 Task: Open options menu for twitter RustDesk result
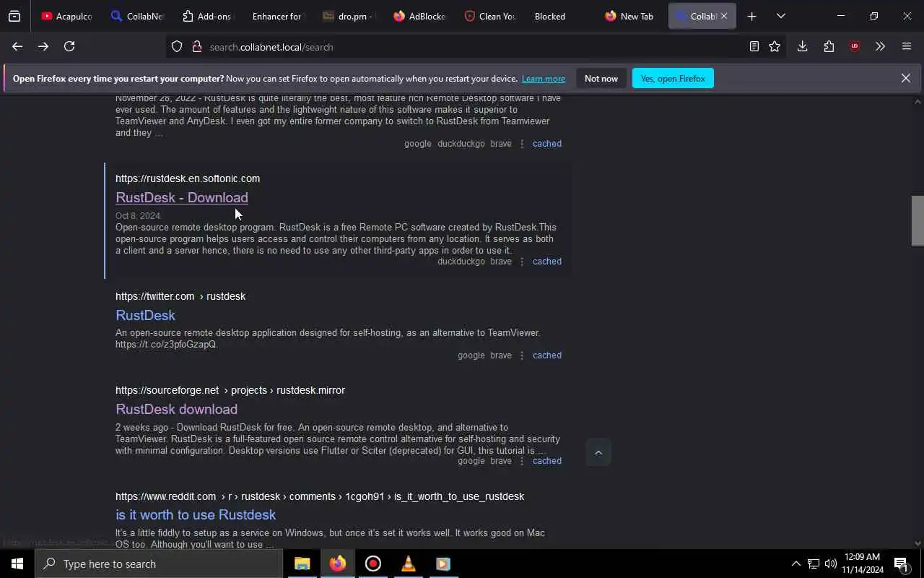click(522, 355)
